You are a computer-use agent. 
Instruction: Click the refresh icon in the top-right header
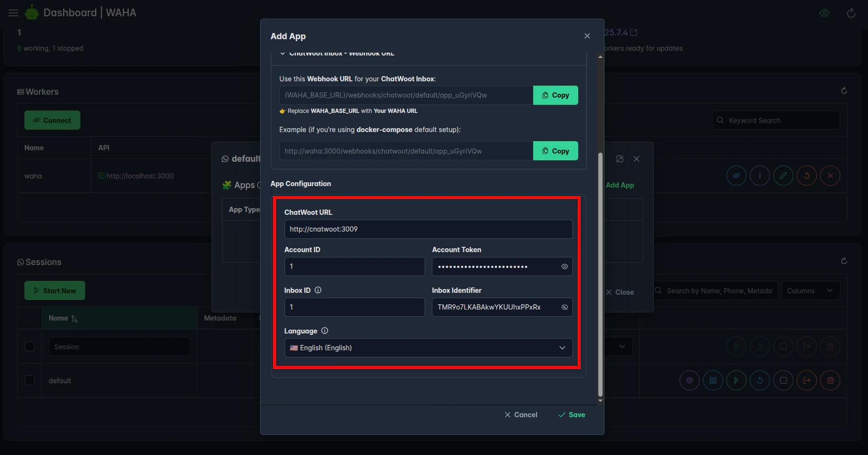851,13
